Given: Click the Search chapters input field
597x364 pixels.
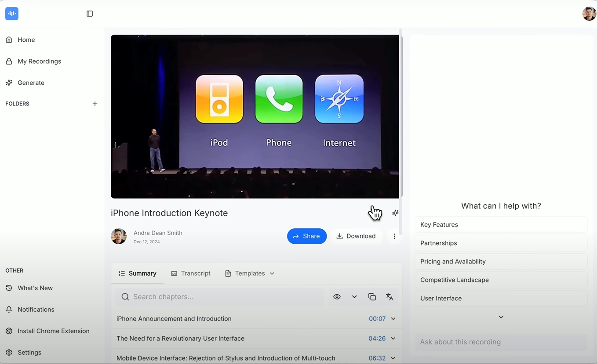Looking at the screenshot, I should pos(220,297).
